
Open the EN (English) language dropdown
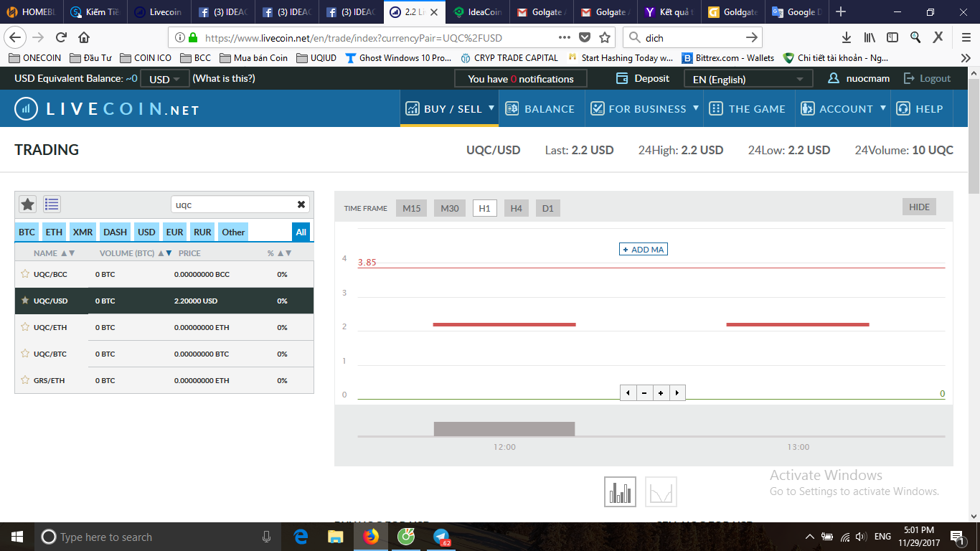pos(748,79)
